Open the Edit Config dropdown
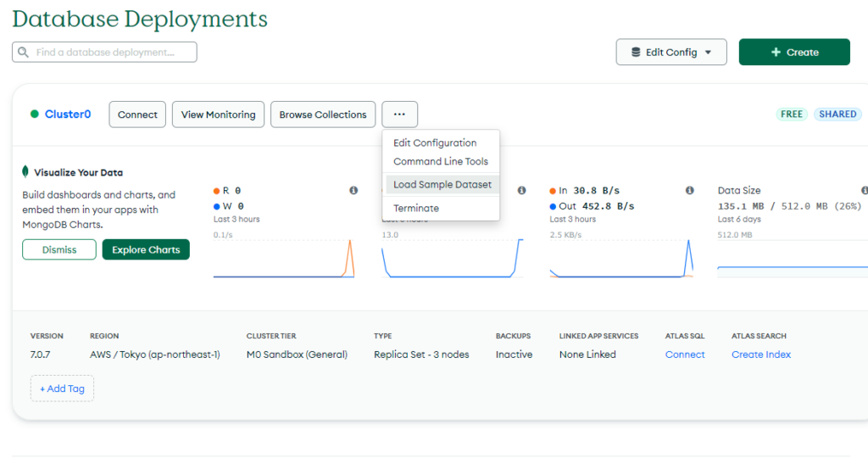Image resolution: width=868 pixels, height=464 pixels. tap(671, 52)
